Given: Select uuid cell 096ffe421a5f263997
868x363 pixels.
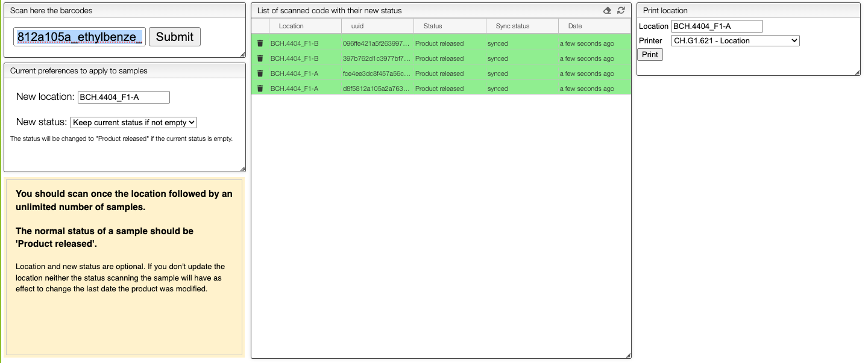Looking at the screenshot, I should (377, 43).
